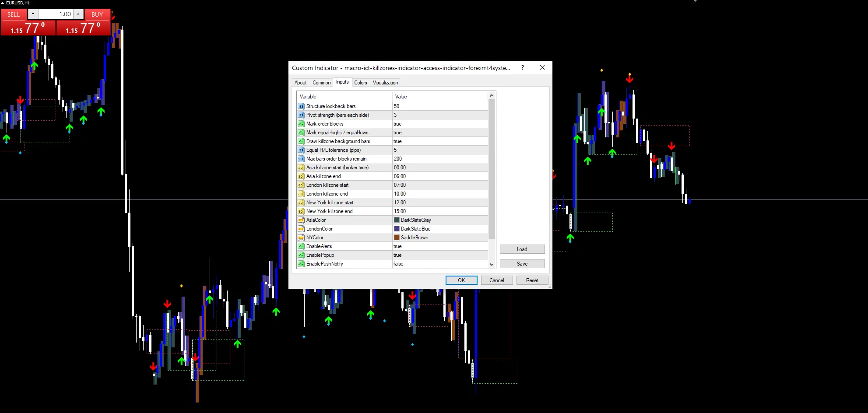Click inputs list scroll down arrow
Screen dimensions: 868x413
coord(492,264)
